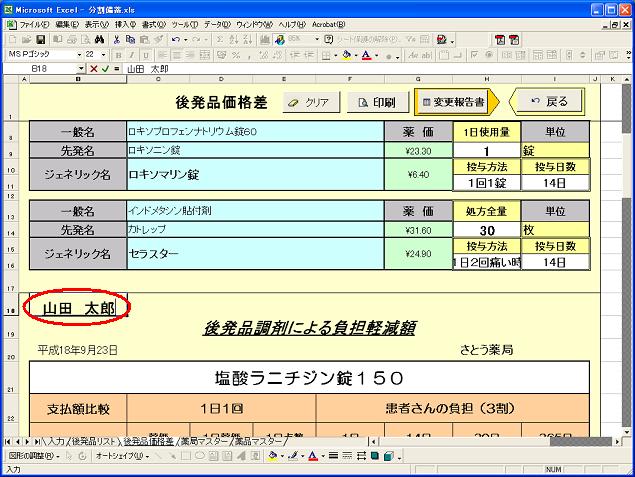Click the Undo arrow icon
The width and height of the screenshot is (635, 477).
pyautogui.click(x=176, y=39)
